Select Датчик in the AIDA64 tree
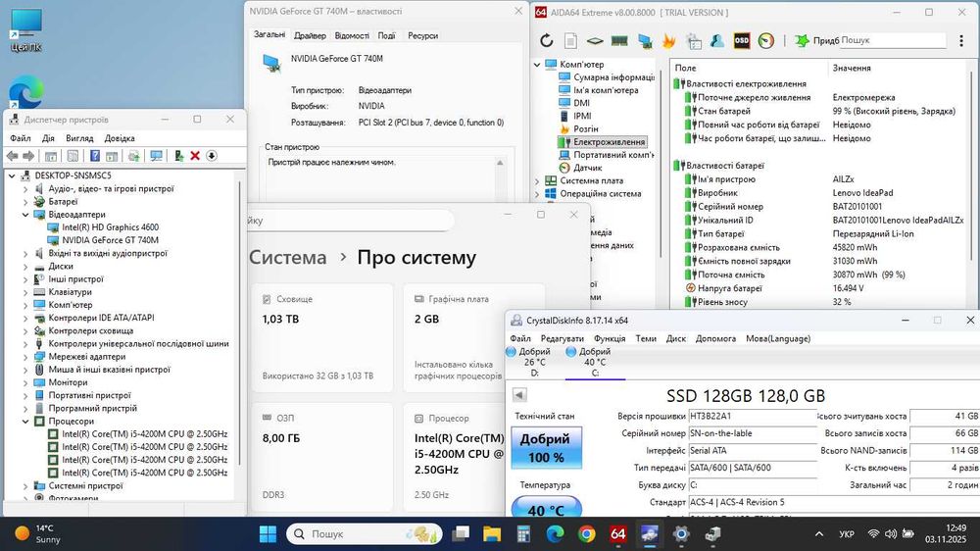Image resolution: width=980 pixels, height=551 pixels. coord(587,168)
